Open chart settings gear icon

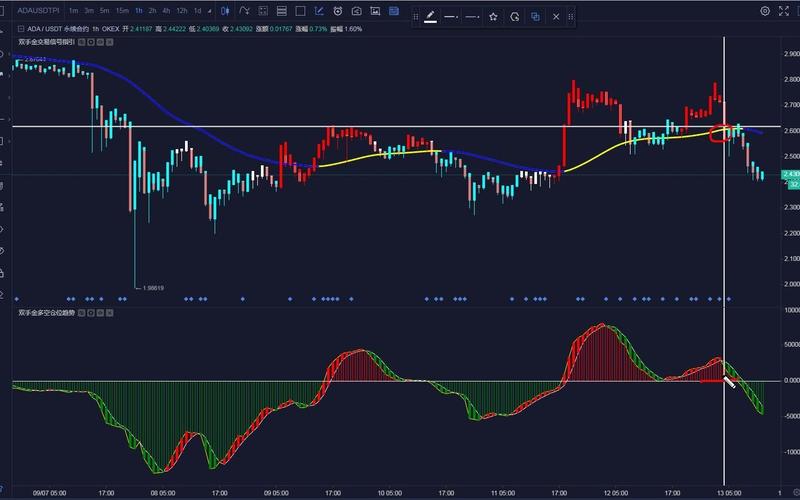pyautogui.click(x=765, y=11)
